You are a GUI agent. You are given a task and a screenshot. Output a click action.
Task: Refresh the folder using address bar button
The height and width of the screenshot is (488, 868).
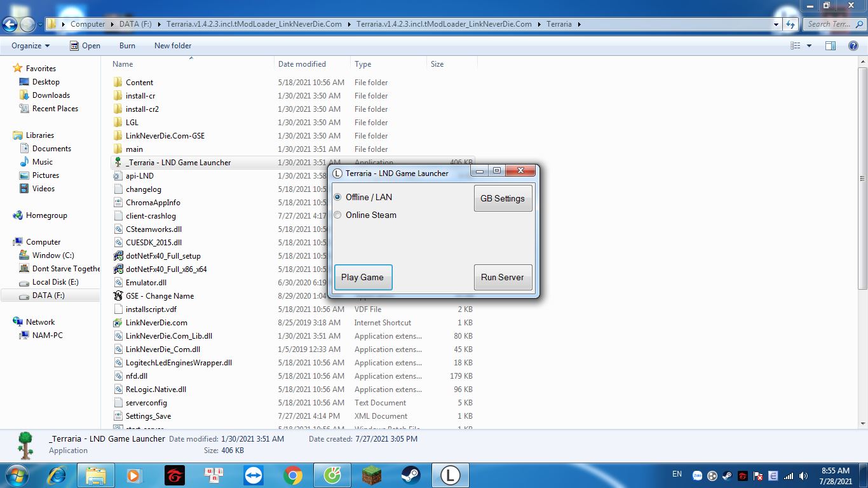click(790, 24)
